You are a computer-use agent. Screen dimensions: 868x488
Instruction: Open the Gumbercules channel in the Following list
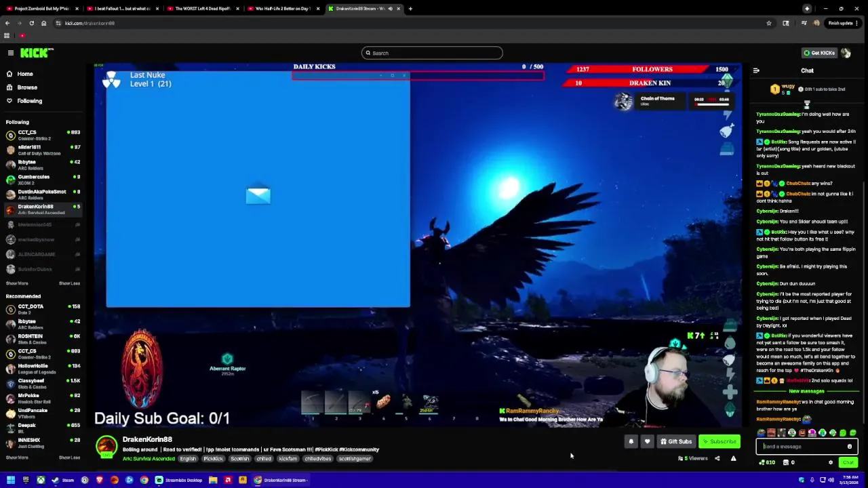[42, 180]
